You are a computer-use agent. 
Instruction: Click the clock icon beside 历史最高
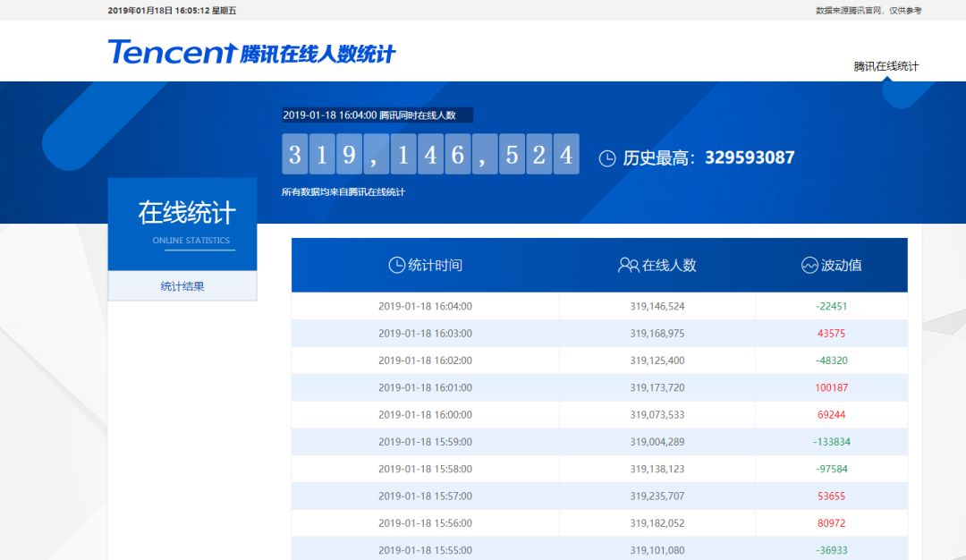pyautogui.click(x=608, y=157)
